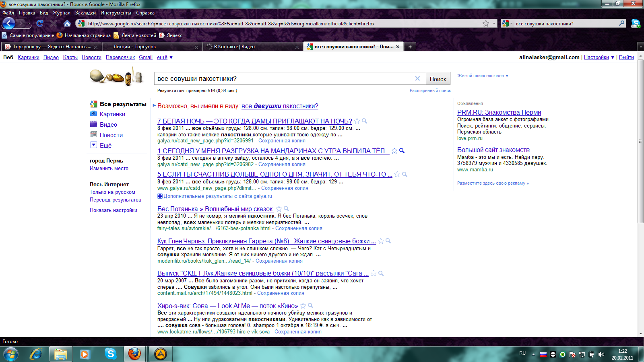Star the 'Хиро-э-вик: Сова' result
Viewport: 644px width, 362px height.
(303, 306)
